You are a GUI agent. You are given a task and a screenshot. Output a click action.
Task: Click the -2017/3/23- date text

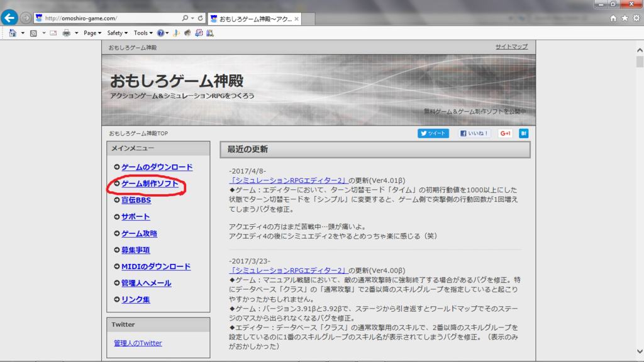[x=250, y=261]
